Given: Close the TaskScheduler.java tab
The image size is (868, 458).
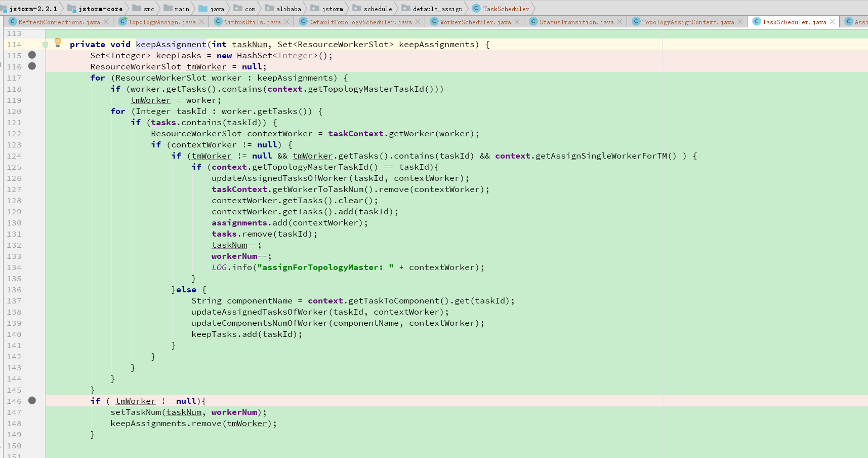Looking at the screenshot, I should pos(832,22).
